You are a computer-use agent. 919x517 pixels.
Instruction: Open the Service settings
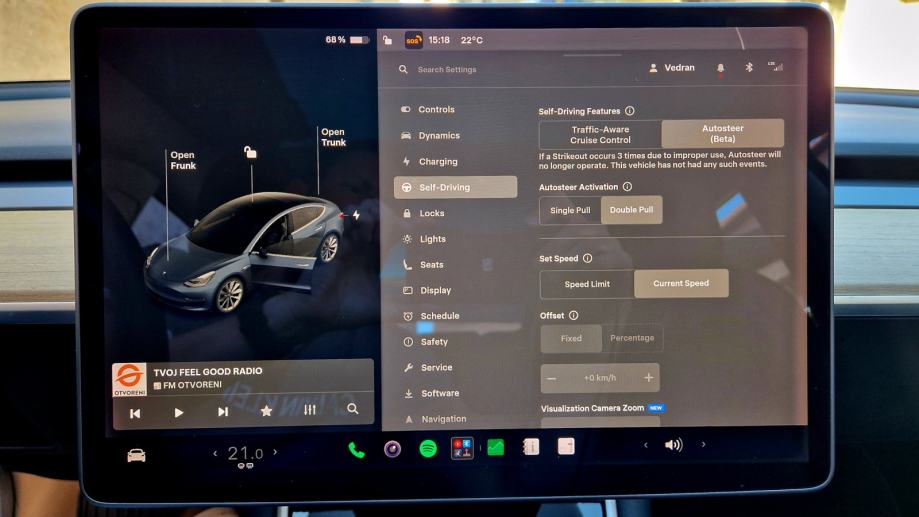(x=428, y=368)
